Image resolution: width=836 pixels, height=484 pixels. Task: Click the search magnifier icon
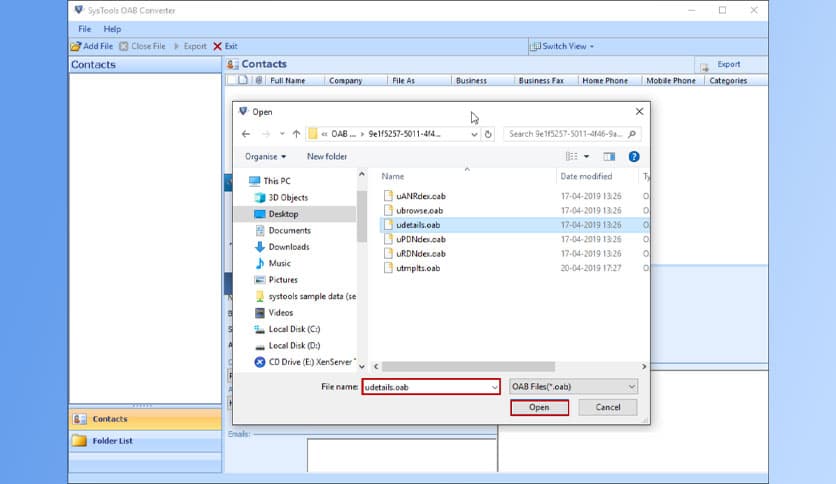632,134
